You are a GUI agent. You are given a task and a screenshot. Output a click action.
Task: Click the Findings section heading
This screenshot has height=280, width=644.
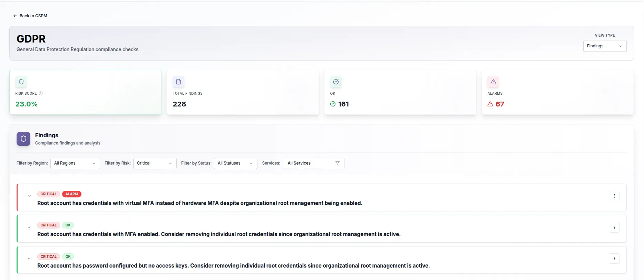click(47, 135)
